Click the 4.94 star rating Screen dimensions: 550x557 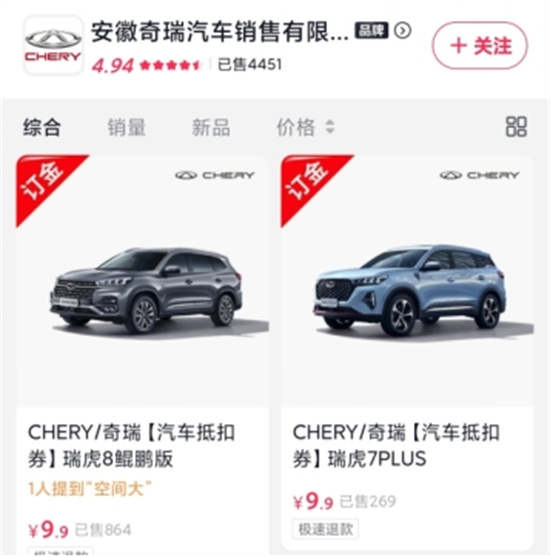pyautogui.click(x=146, y=65)
